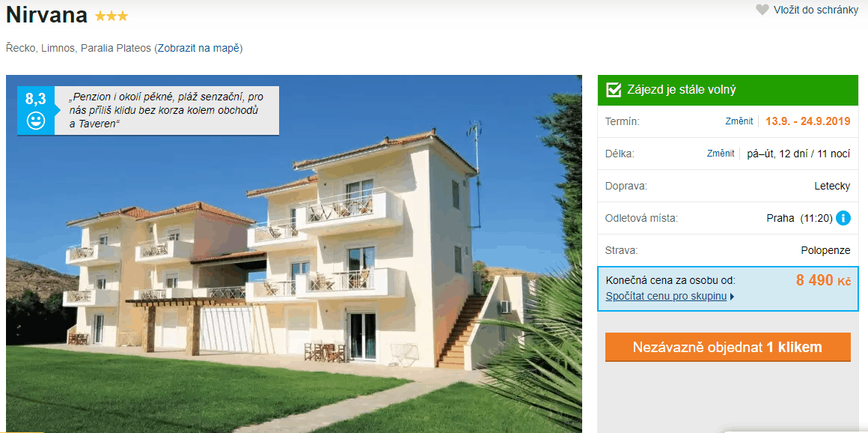Click the Zájezd je stále volný banner
Screen dimensions: 868x433
click(x=728, y=90)
